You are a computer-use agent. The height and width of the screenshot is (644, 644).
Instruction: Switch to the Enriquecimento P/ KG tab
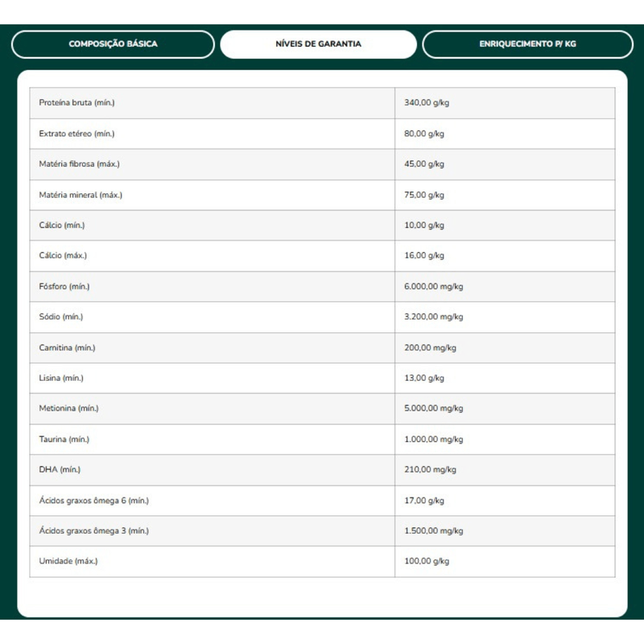coord(527,44)
